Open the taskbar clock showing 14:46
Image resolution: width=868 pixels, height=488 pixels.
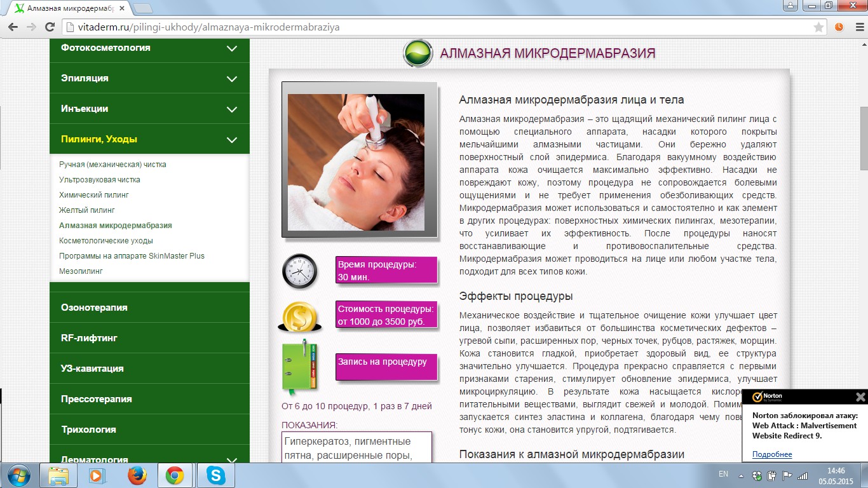tap(836, 475)
